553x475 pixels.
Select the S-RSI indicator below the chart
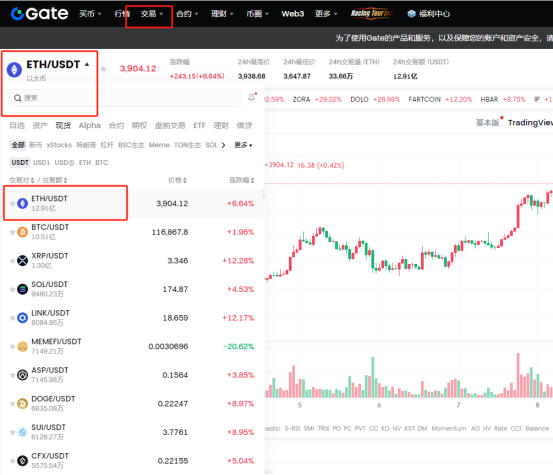click(292, 428)
